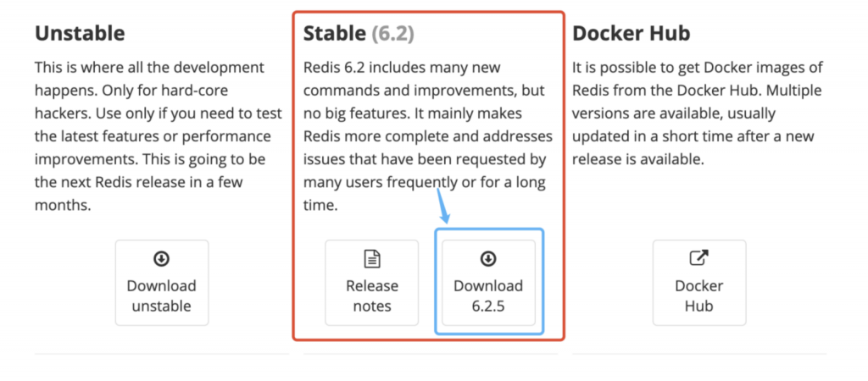Click the document icon above Release notes
Viewport: 868px width, 381px height.
click(x=371, y=258)
